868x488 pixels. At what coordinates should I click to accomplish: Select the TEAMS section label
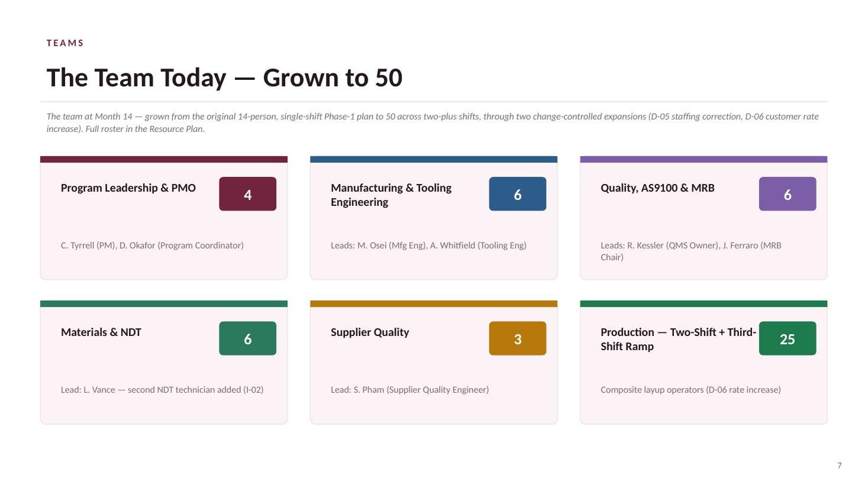click(65, 43)
